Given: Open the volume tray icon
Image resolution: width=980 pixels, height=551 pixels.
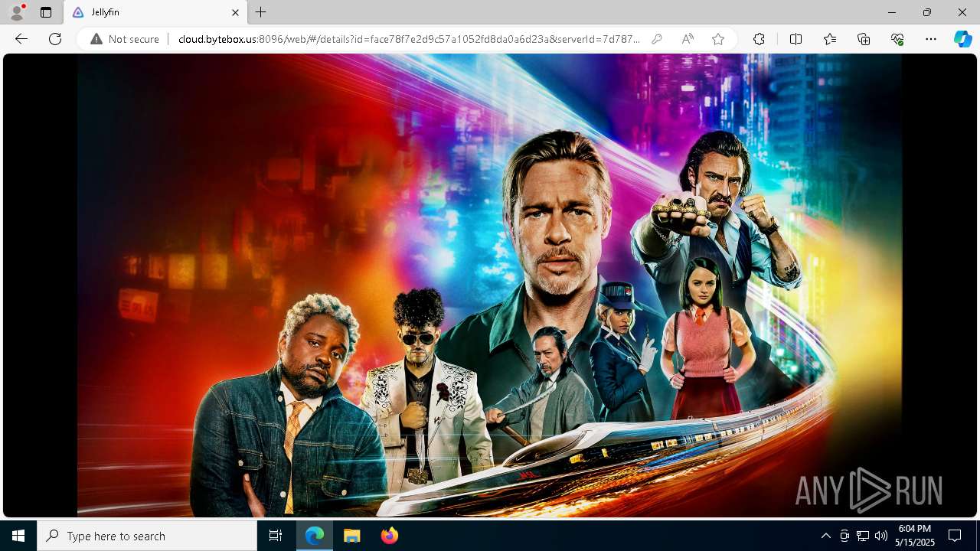Looking at the screenshot, I should pos(880,536).
